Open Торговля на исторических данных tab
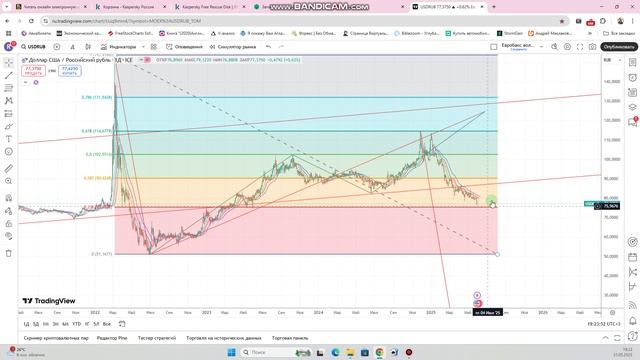The height and width of the screenshot is (360, 640). (224, 338)
